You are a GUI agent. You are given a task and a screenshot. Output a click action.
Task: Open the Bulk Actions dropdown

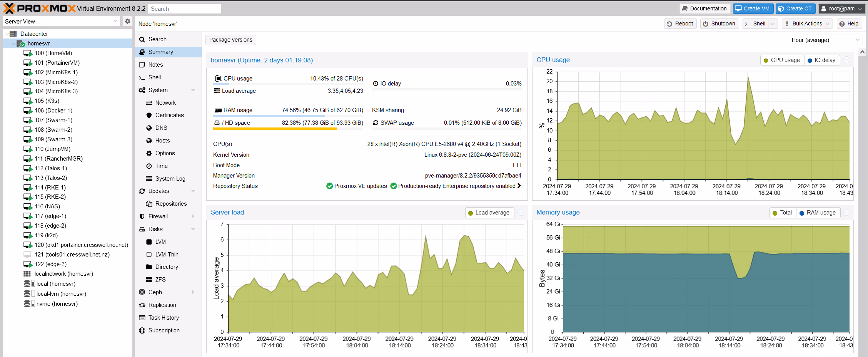pos(807,23)
